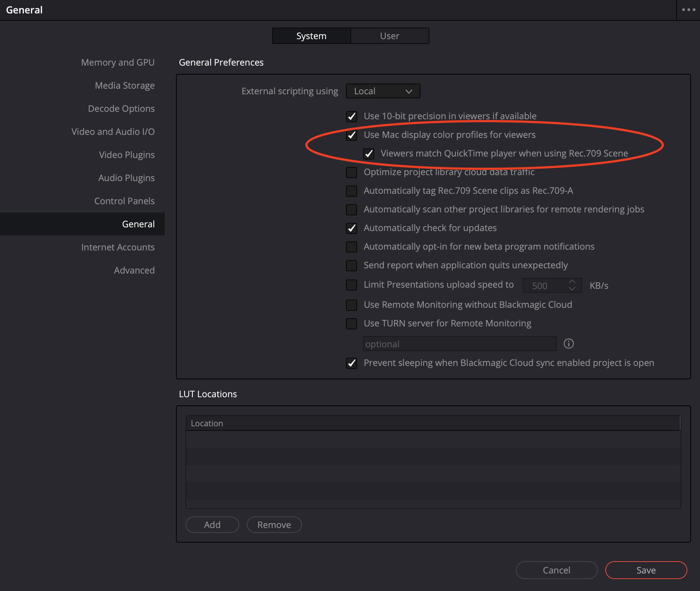
Task: Uncheck Use Mac display color profiles
Action: 351,135
